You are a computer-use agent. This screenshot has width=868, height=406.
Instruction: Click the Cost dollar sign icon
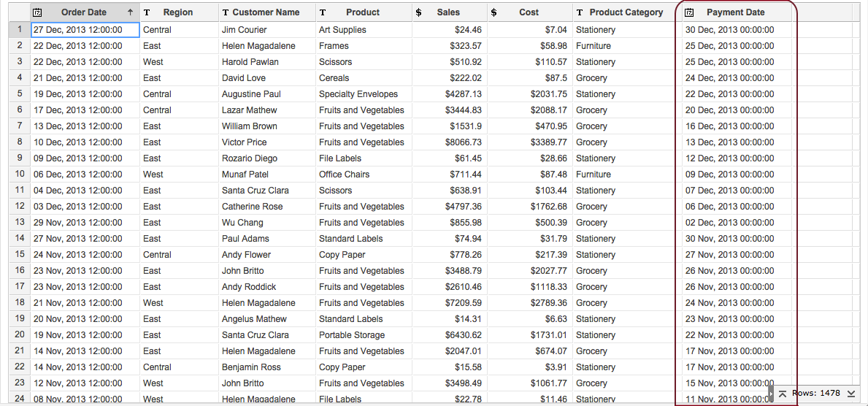pyautogui.click(x=494, y=12)
